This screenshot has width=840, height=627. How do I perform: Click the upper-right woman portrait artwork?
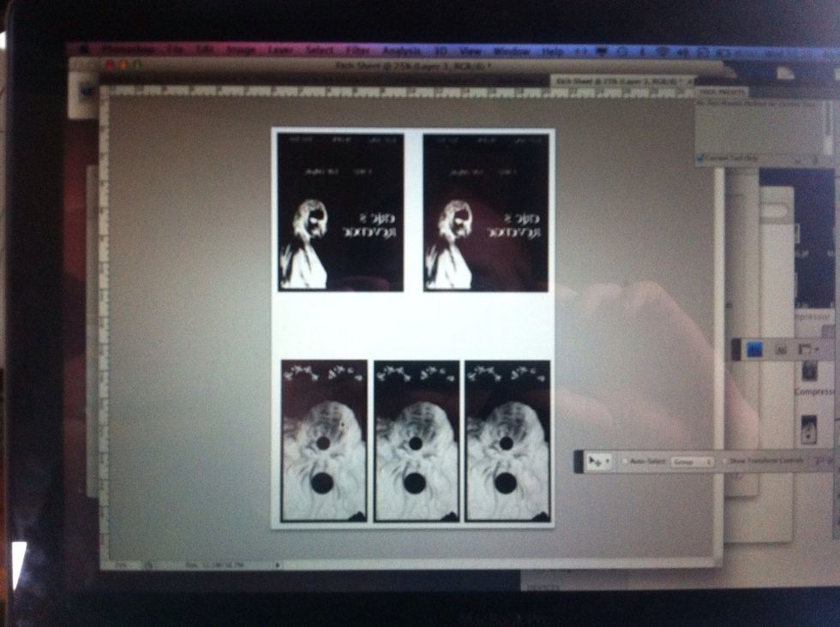[x=486, y=212]
